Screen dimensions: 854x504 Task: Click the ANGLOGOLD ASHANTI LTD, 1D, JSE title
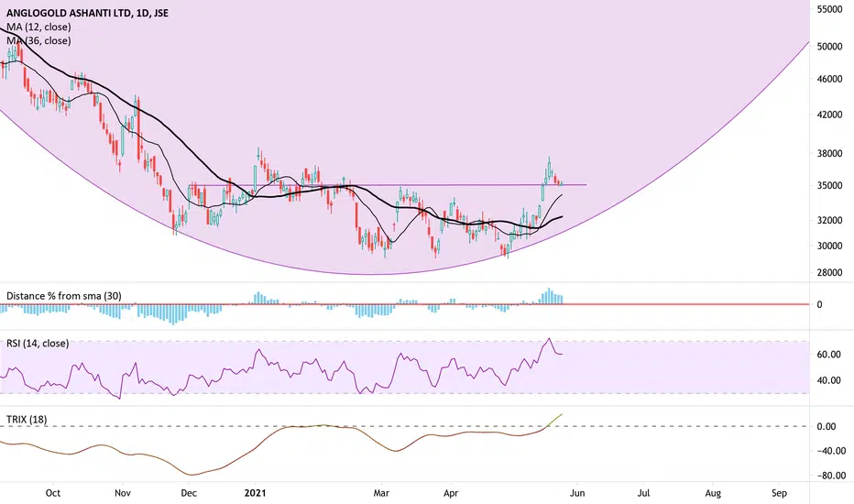pyautogui.click(x=87, y=13)
